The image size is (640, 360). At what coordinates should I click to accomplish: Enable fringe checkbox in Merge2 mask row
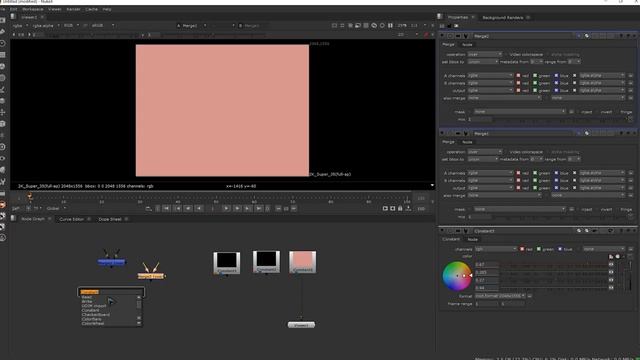[618, 112]
